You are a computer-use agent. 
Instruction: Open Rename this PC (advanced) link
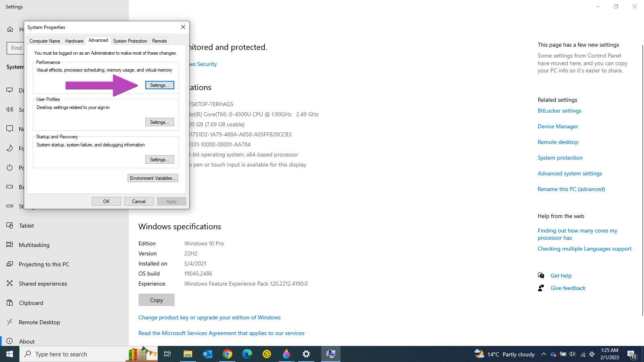(x=571, y=189)
